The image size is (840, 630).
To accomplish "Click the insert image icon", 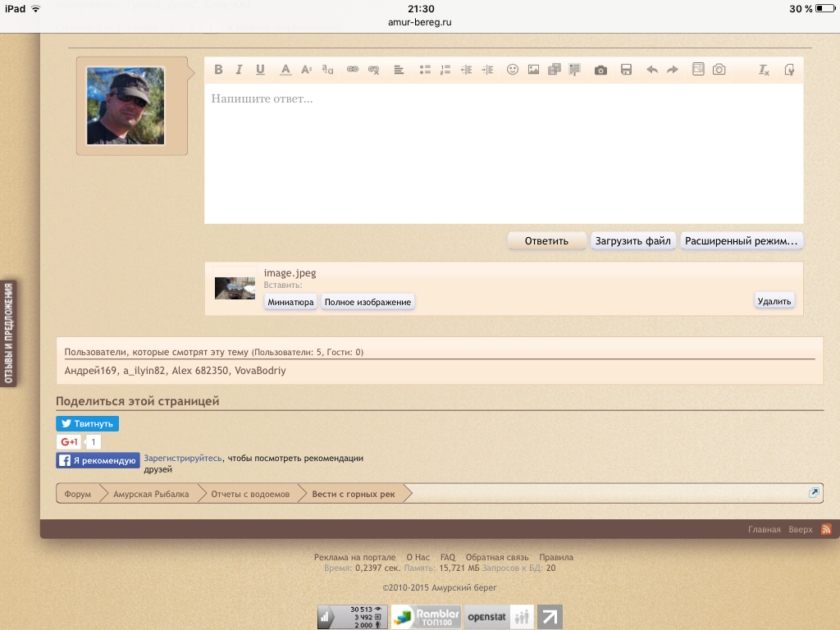I will 533,70.
